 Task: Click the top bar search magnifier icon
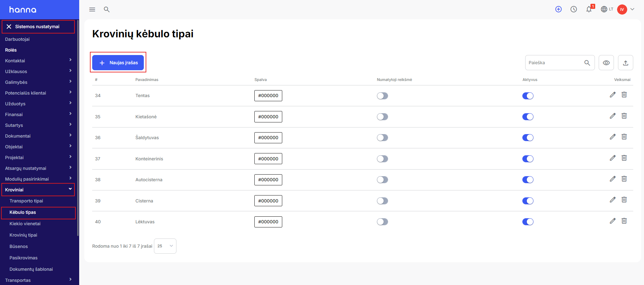tap(107, 9)
